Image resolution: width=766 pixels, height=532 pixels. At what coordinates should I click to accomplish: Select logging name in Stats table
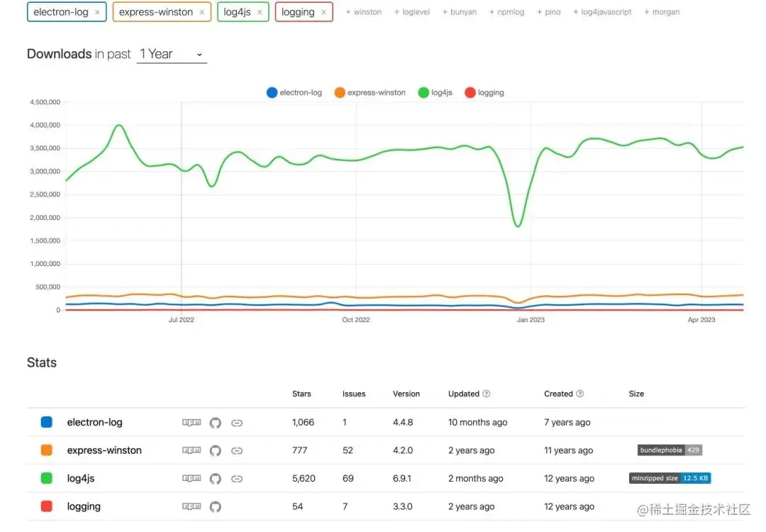coord(84,506)
